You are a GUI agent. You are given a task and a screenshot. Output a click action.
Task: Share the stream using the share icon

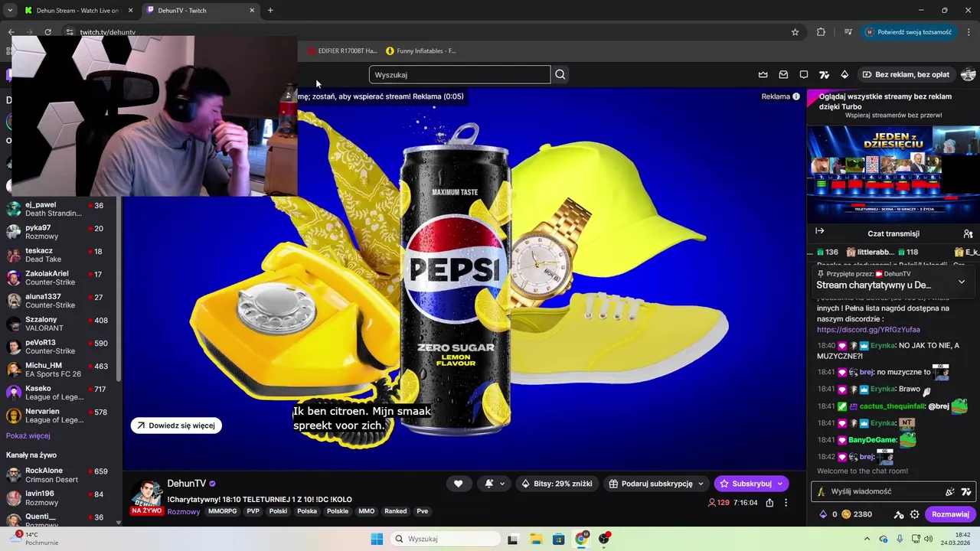pyautogui.click(x=769, y=503)
